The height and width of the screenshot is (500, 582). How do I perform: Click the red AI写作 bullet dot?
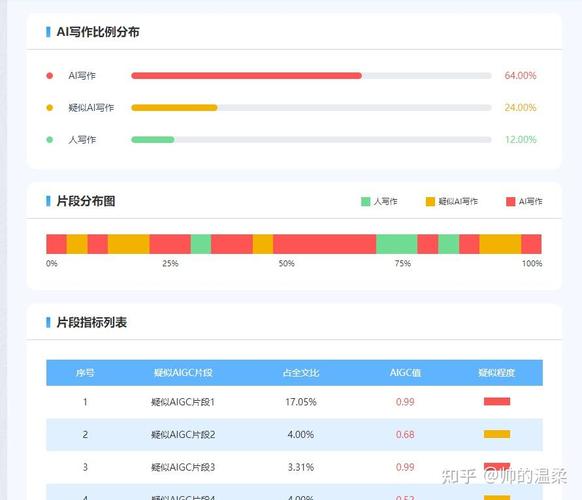click(x=49, y=76)
